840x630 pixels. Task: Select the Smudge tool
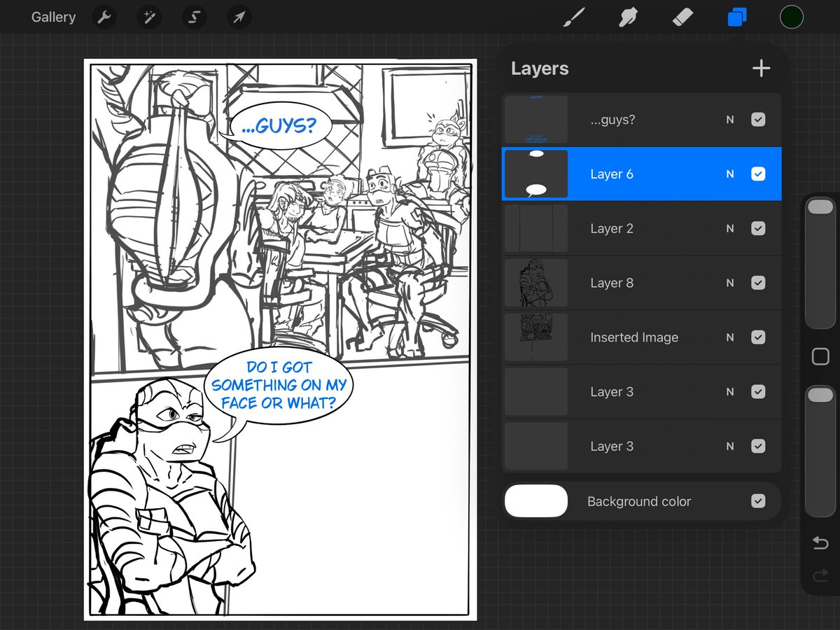click(629, 17)
